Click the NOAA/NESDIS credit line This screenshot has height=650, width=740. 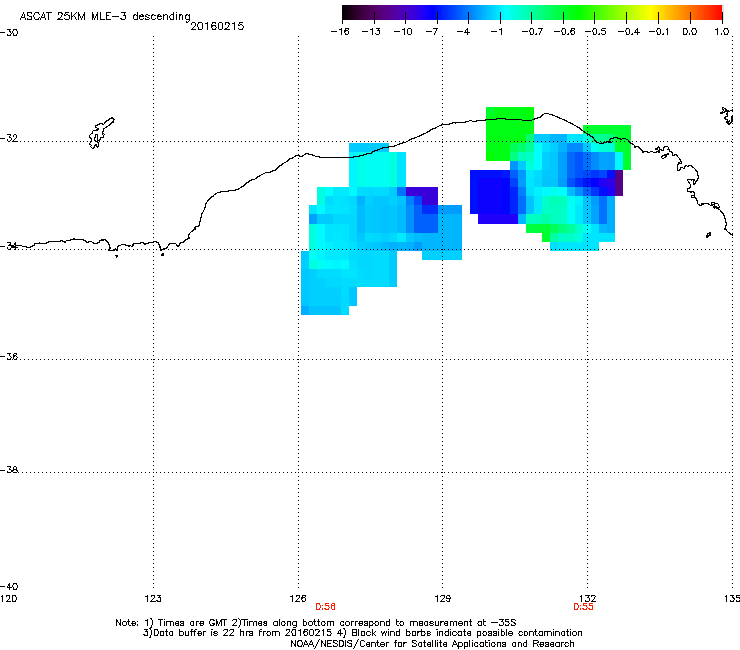[x=432, y=644]
